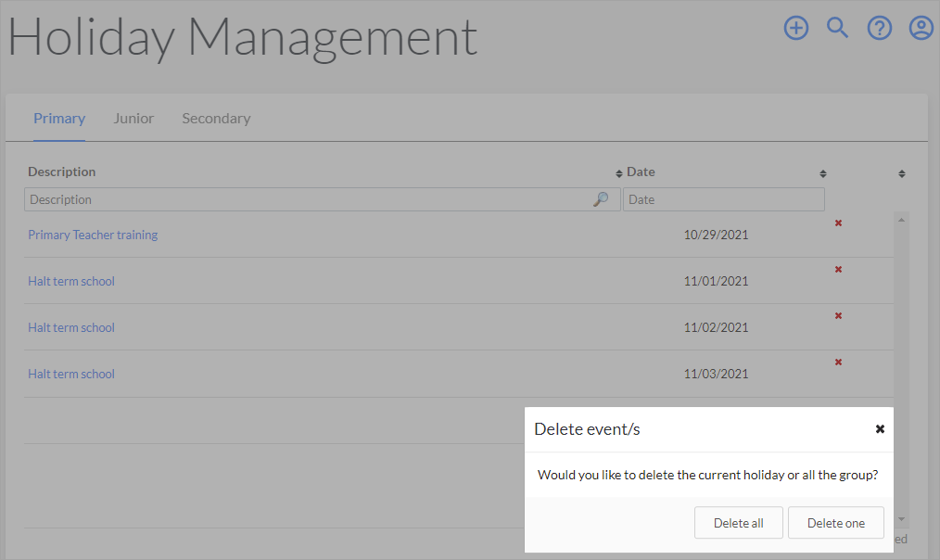940x560 pixels.
Task: Close the Delete event/s dialog
Action: coord(880,428)
